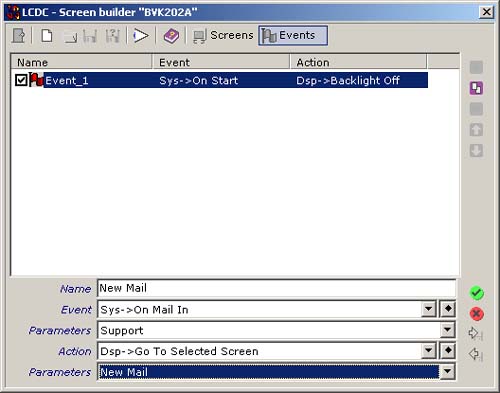Click the greyed save-as disk icon

click(x=112, y=36)
